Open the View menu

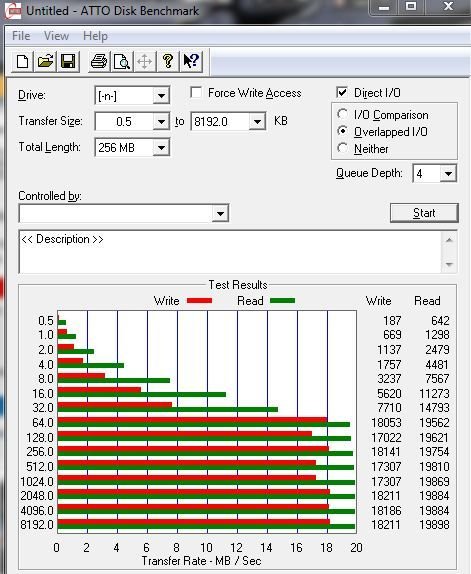click(56, 36)
